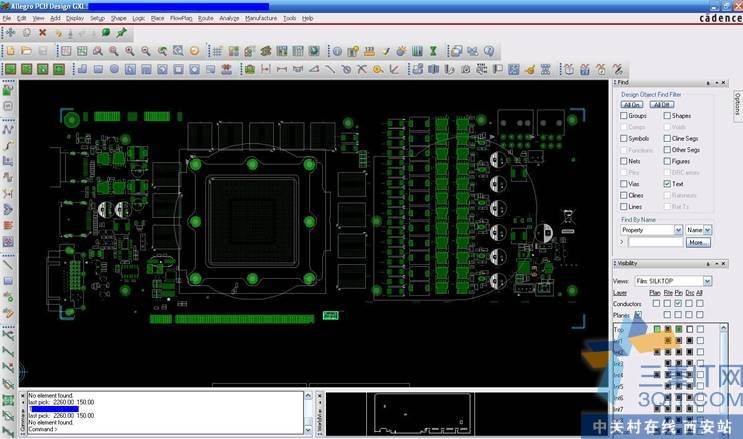
Task: Uncheck the Text find filter option
Action: coord(667,184)
